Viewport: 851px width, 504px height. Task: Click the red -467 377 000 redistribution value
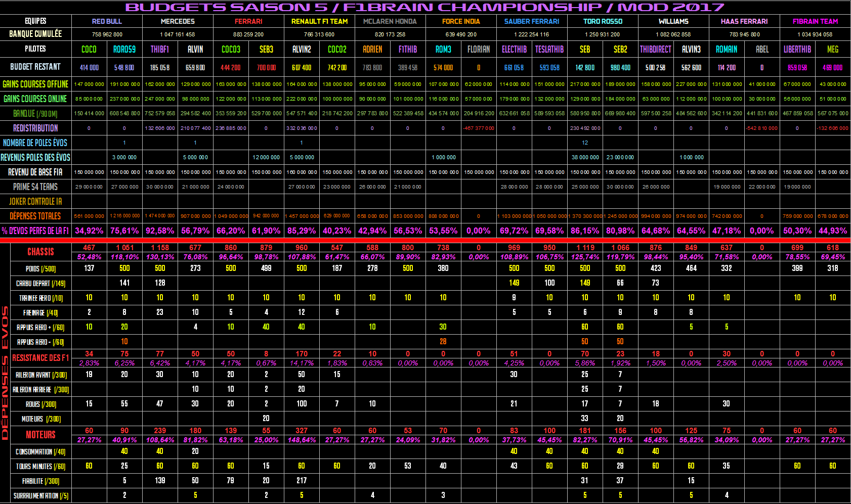[x=479, y=128]
